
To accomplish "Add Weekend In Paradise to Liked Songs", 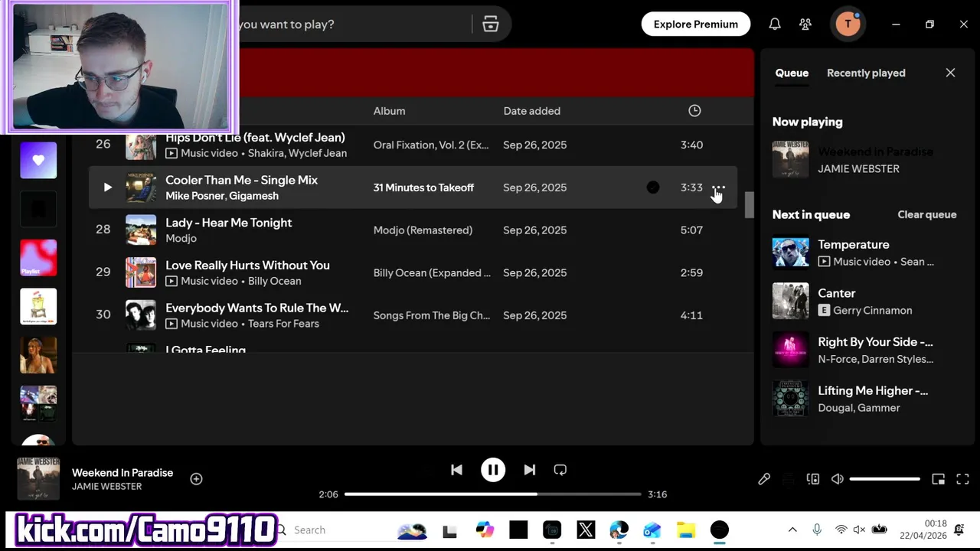I will click(x=196, y=479).
